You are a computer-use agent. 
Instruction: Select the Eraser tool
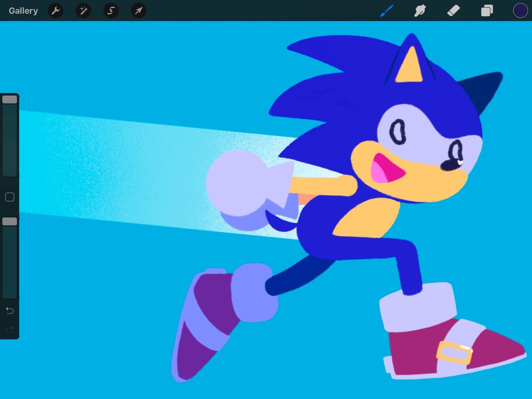(454, 11)
